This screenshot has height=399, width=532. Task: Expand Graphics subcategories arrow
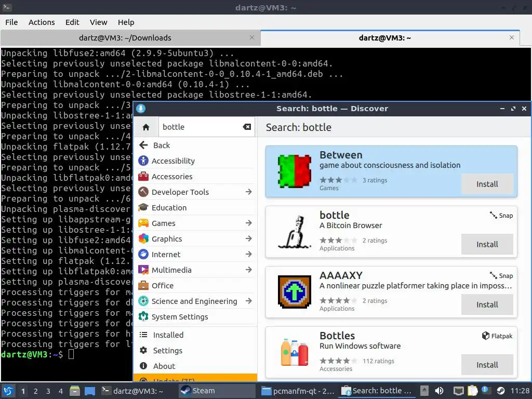(249, 239)
